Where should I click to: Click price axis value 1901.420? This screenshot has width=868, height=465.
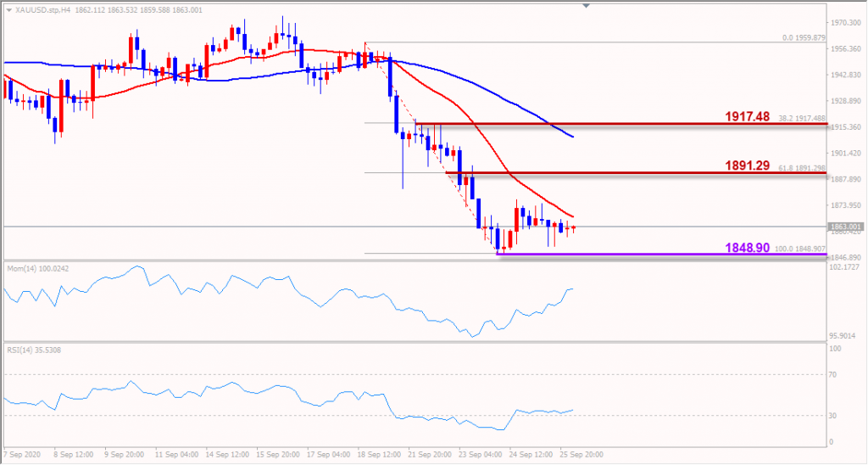click(846, 153)
